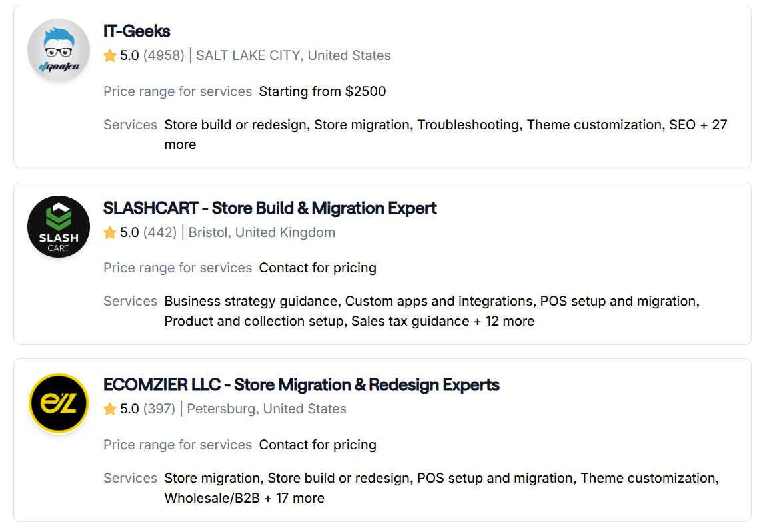The width and height of the screenshot is (759, 532).
Task: Expand SLASHCART services '+ 12 more'
Action: (505, 321)
